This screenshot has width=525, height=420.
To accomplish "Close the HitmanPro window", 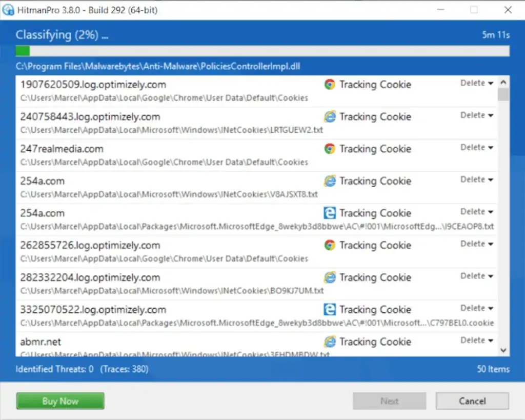I will click(508, 10).
